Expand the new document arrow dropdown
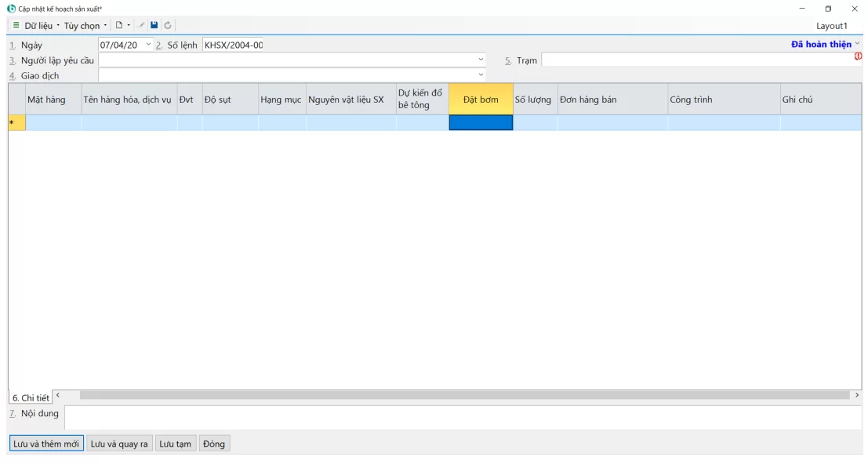The height and width of the screenshot is (464, 868). tap(129, 25)
